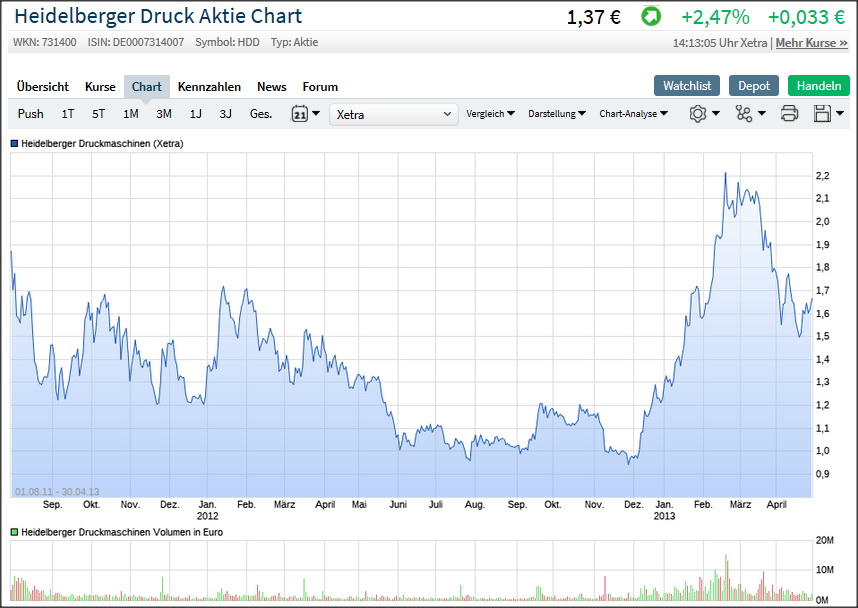Open the Mehr Kurse link
Screen dimensions: 858x608
(812, 43)
